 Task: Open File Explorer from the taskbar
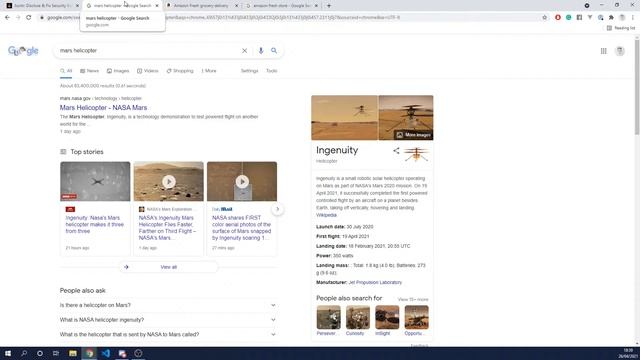pyautogui.click(x=73, y=353)
